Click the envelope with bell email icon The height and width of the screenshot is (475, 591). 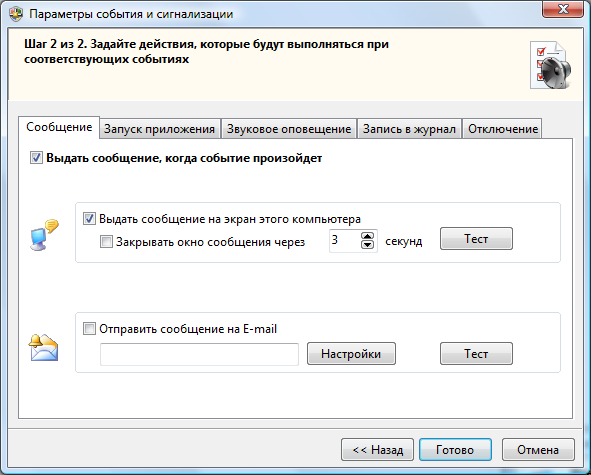click(43, 348)
